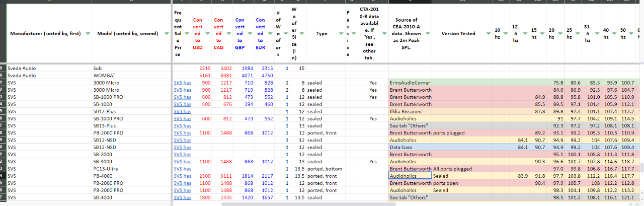This screenshot has height=206, width=644.
Task: Select the highlighted 'Audioholics' cell for PB-4000
Action: (x=410, y=176)
